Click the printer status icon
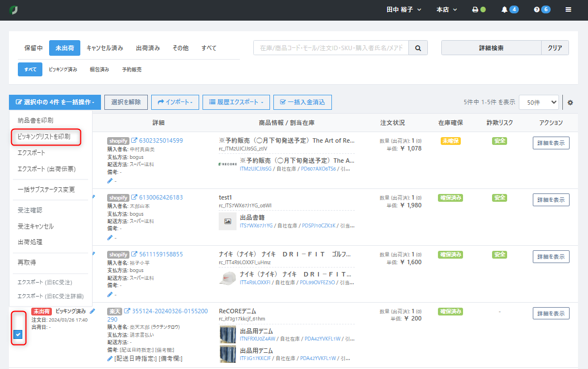588x369 pixels. point(475,9)
